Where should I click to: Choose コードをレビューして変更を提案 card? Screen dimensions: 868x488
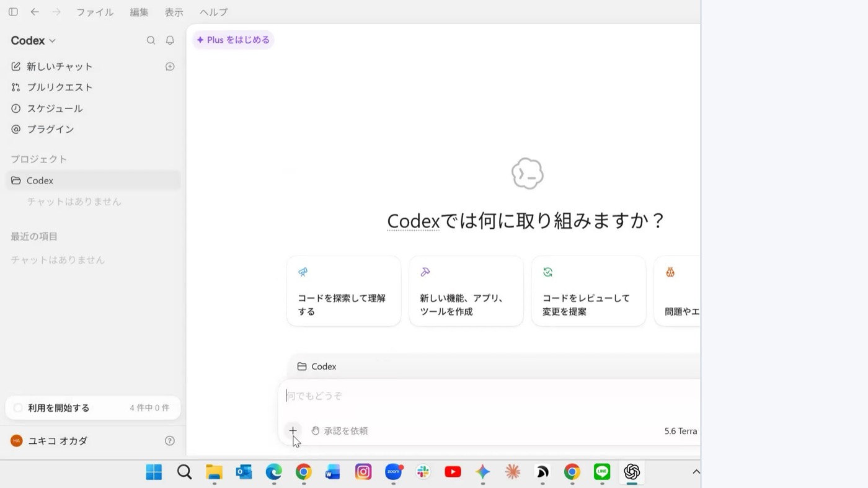(x=588, y=291)
